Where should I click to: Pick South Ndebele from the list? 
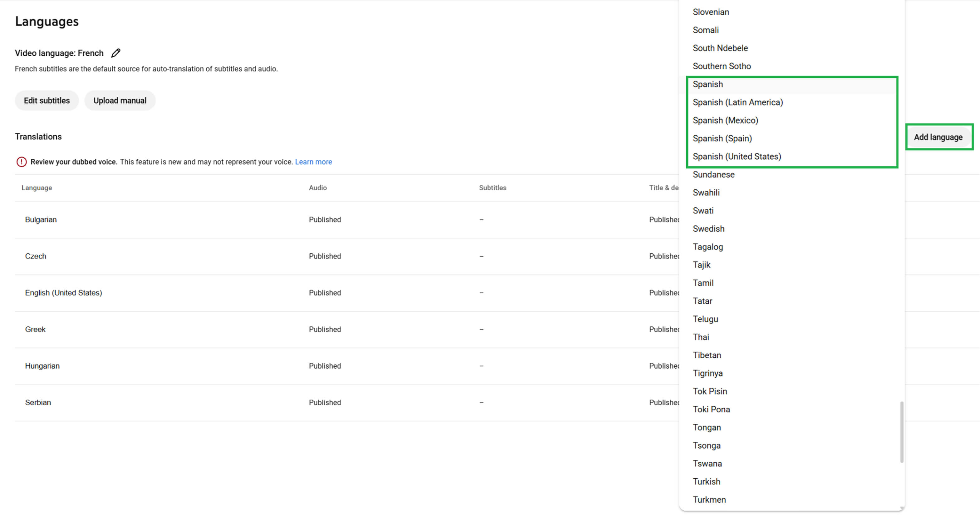[x=792, y=48]
